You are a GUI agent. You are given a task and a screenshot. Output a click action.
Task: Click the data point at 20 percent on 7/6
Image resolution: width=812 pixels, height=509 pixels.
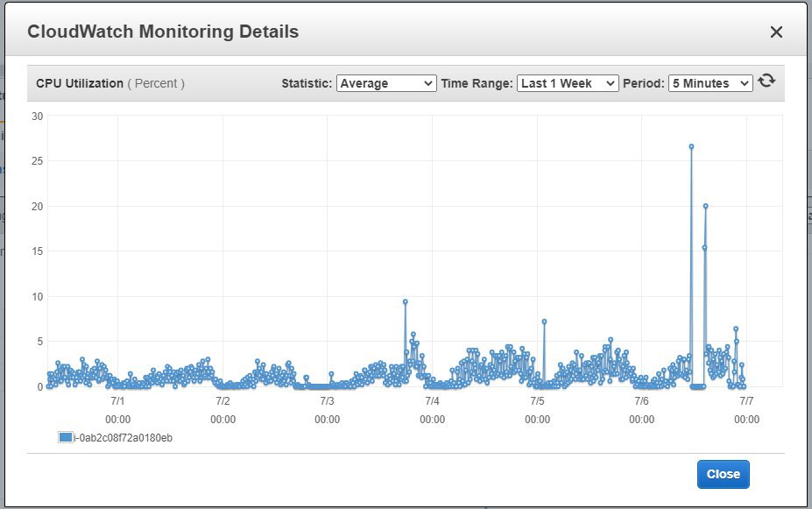pyautogui.click(x=705, y=206)
